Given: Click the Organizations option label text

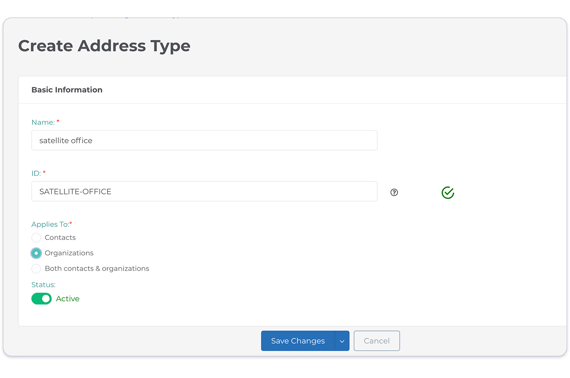Looking at the screenshot, I should tap(69, 253).
